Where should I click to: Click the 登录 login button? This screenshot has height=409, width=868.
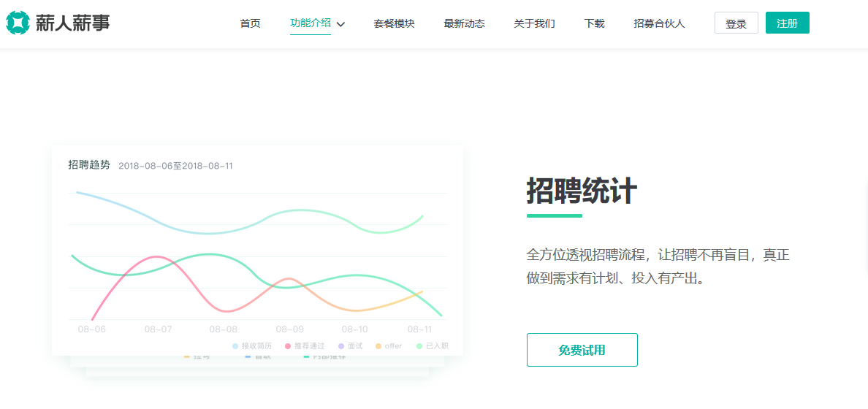pyautogui.click(x=736, y=23)
